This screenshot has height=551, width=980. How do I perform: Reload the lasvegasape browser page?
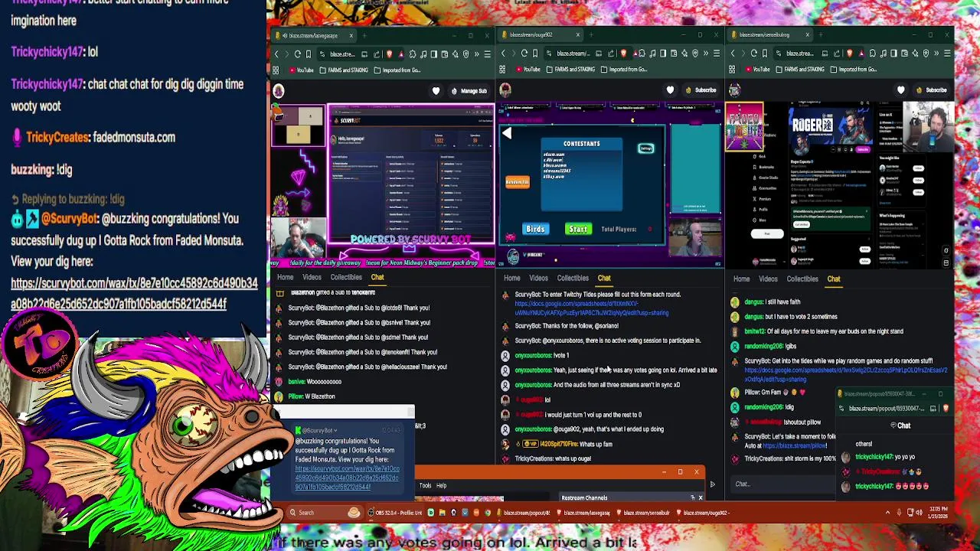tap(298, 54)
